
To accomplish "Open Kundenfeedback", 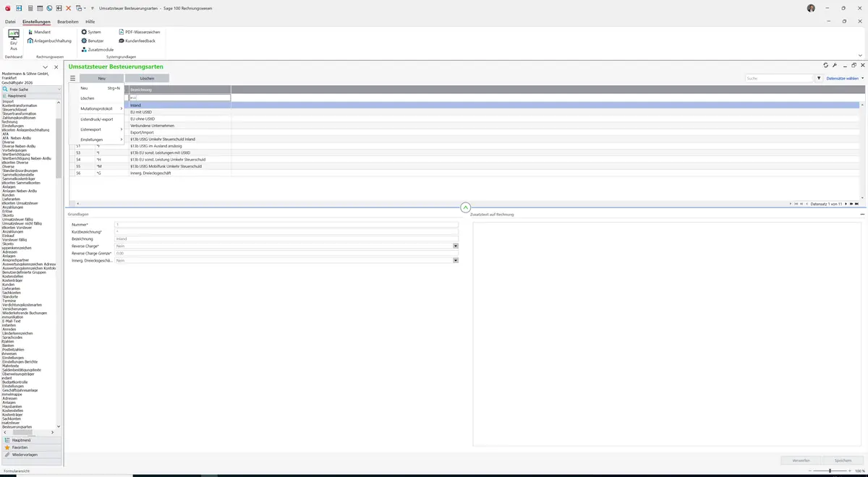I will (x=136, y=41).
